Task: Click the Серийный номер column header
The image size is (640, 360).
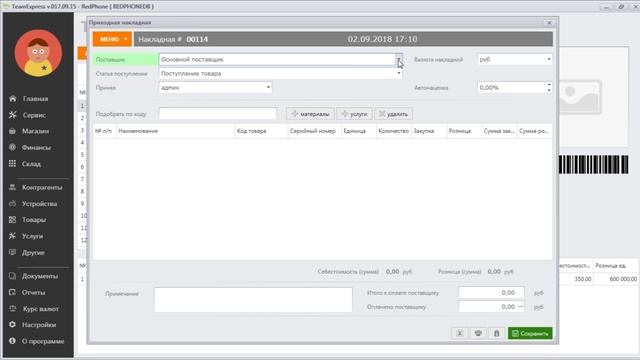Action: [x=314, y=131]
